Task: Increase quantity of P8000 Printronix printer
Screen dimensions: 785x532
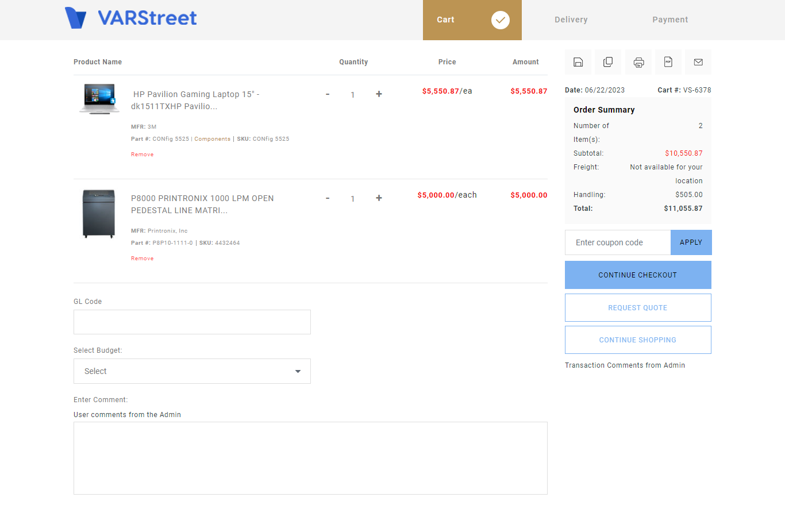Action: tap(379, 198)
